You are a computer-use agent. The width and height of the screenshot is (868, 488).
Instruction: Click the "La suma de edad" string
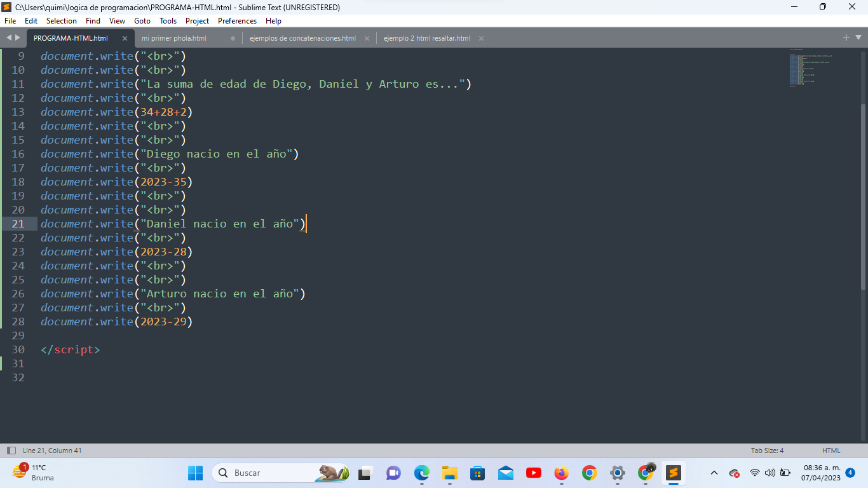(x=302, y=84)
